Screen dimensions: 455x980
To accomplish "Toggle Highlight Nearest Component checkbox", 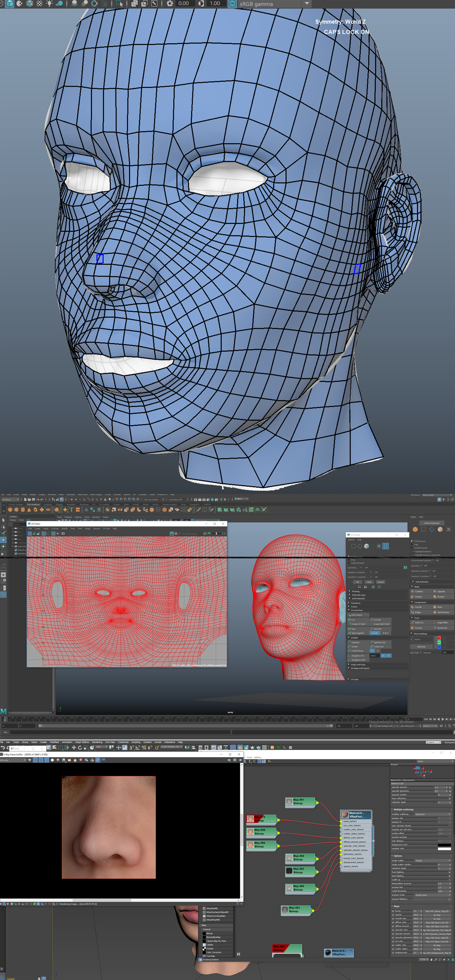I will tap(413, 555).
